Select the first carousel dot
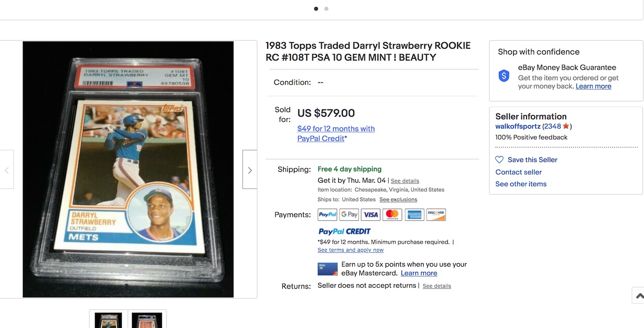The image size is (644, 328). click(316, 9)
